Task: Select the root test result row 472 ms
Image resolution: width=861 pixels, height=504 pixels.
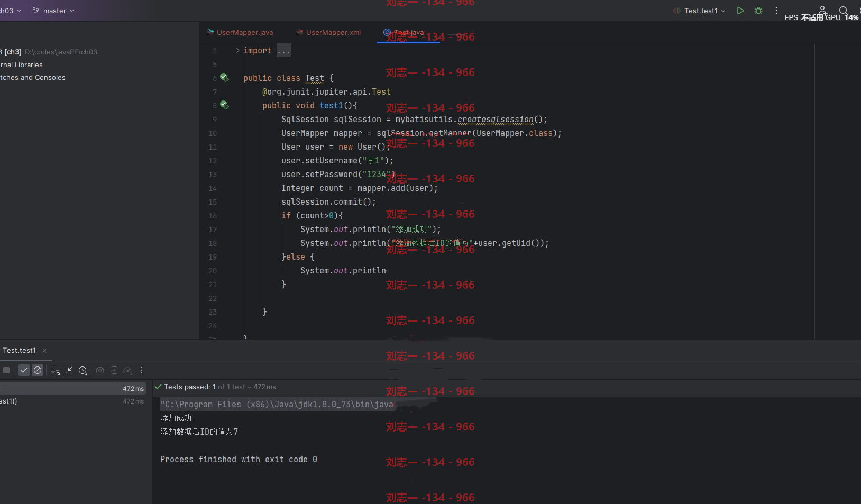Action: [73, 388]
